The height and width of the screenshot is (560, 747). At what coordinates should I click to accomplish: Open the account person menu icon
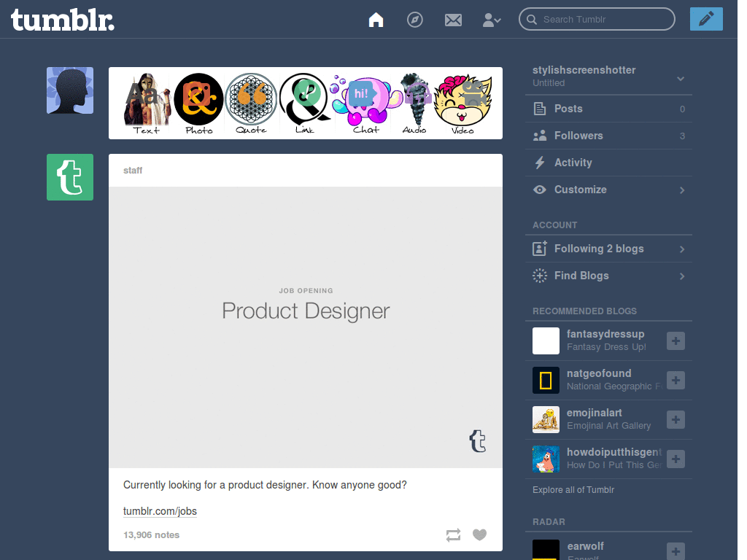click(491, 20)
